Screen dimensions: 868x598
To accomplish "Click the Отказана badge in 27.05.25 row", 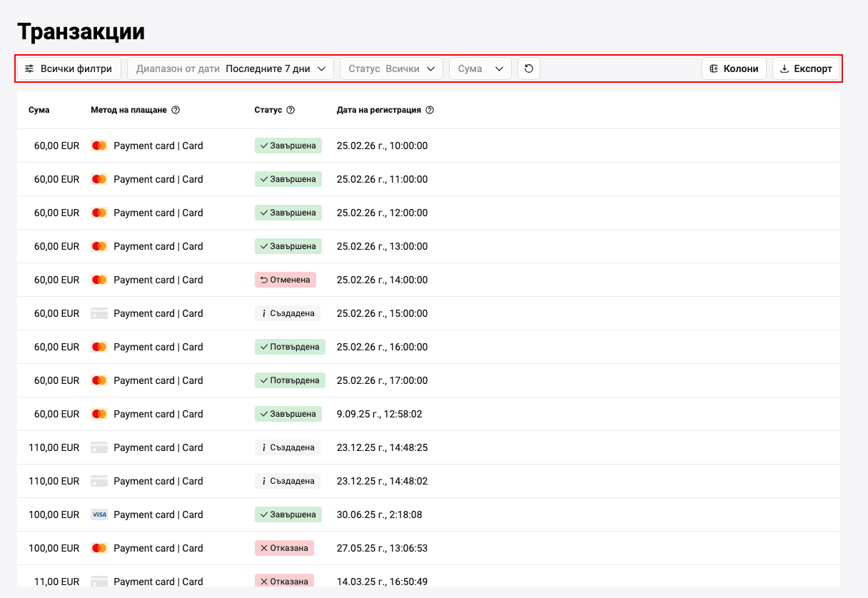I will (x=284, y=548).
